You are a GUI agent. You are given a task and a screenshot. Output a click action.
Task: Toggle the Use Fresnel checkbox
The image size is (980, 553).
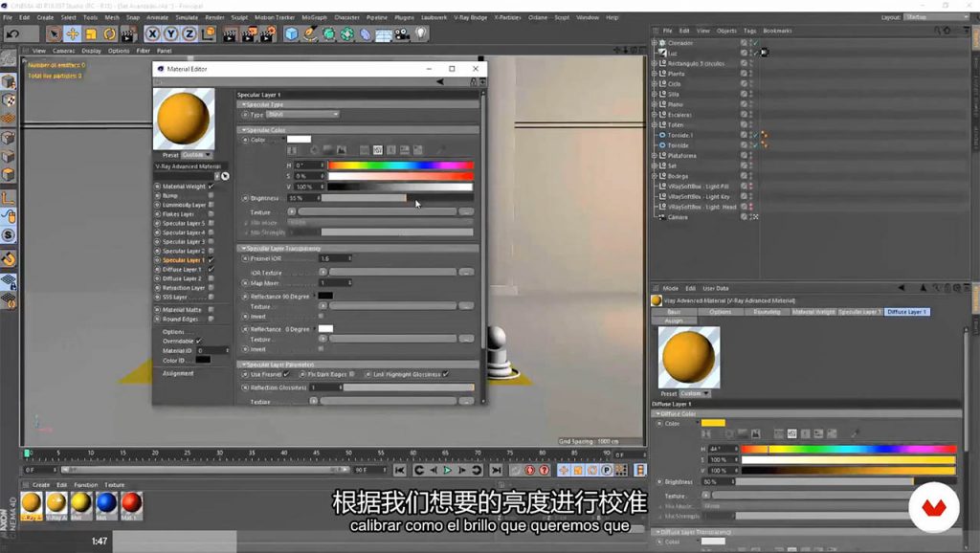pyautogui.click(x=286, y=374)
